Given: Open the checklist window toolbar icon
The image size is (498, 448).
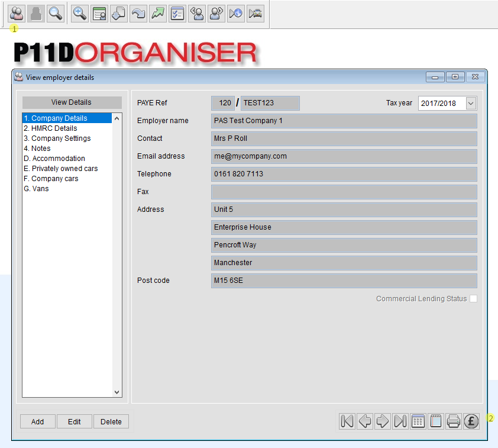Looking at the screenshot, I should [x=177, y=14].
